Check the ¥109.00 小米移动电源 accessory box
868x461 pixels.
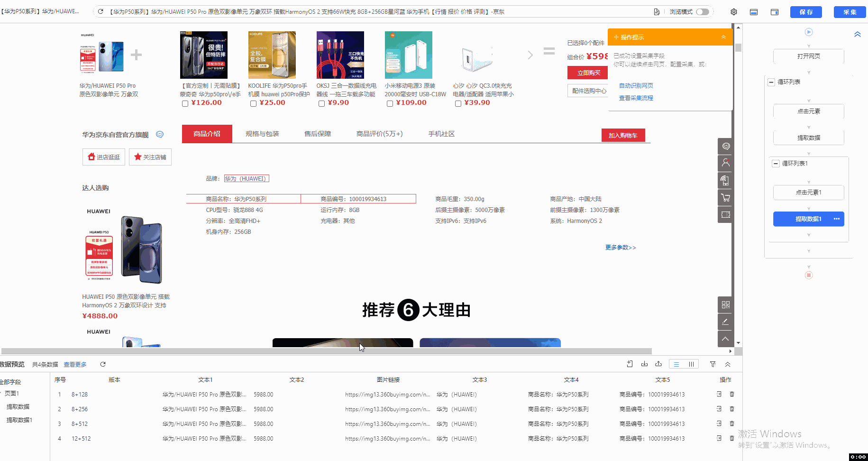pos(390,103)
